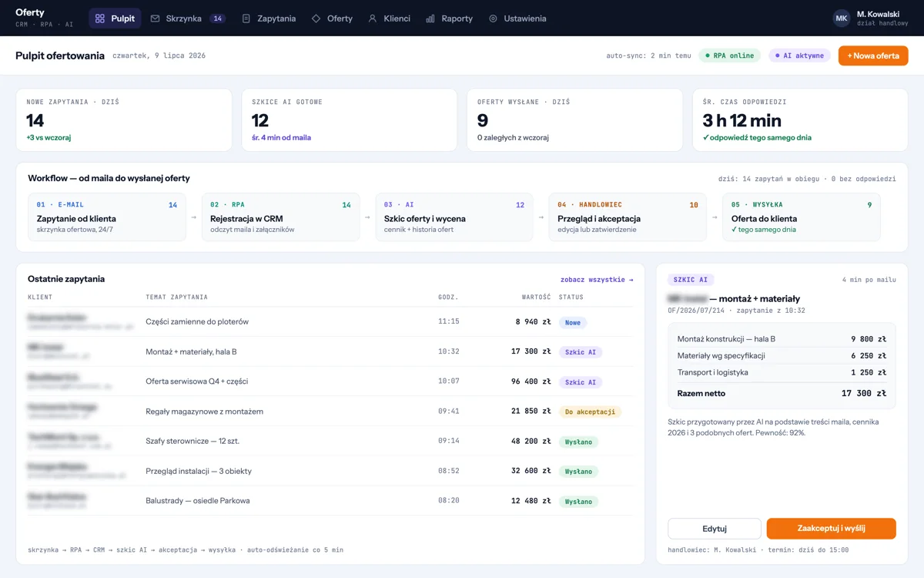Click the MK user avatar
Screen dimensions: 924x578
[x=842, y=18]
